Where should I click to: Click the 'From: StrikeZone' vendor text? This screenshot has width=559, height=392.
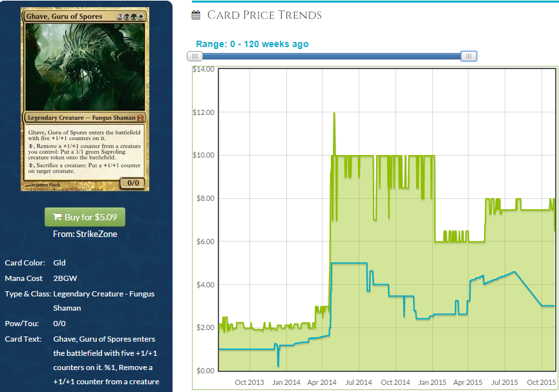click(x=85, y=234)
